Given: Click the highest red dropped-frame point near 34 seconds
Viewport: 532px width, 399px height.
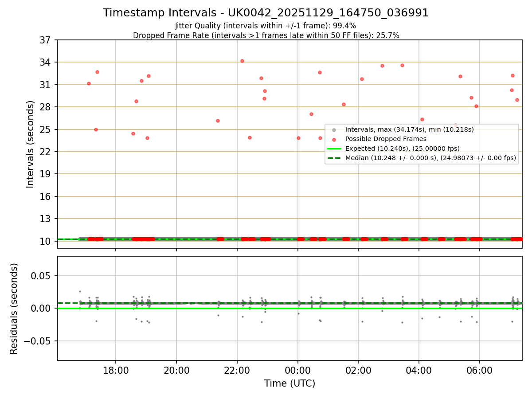Looking at the screenshot, I should pos(242,61).
